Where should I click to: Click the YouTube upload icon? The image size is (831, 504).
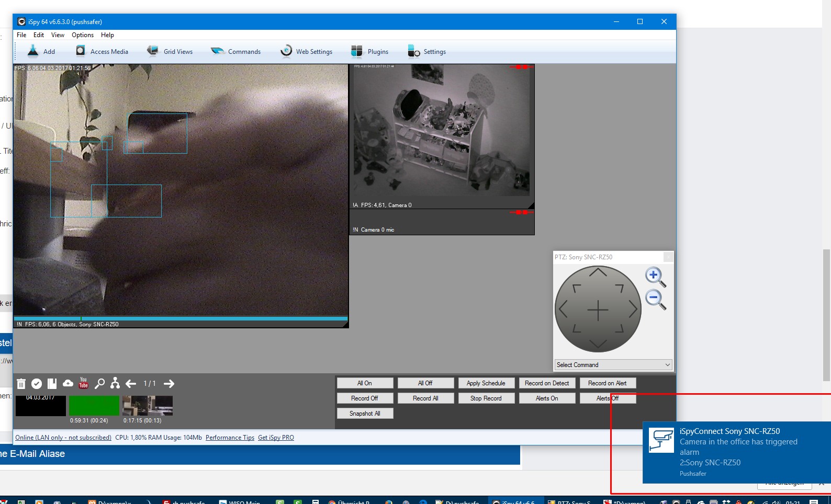[x=84, y=383]
